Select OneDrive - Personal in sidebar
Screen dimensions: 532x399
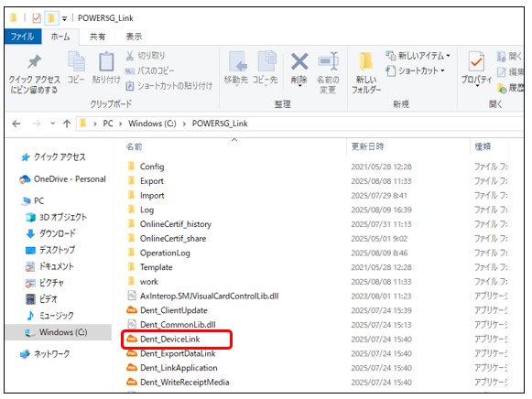63,179
